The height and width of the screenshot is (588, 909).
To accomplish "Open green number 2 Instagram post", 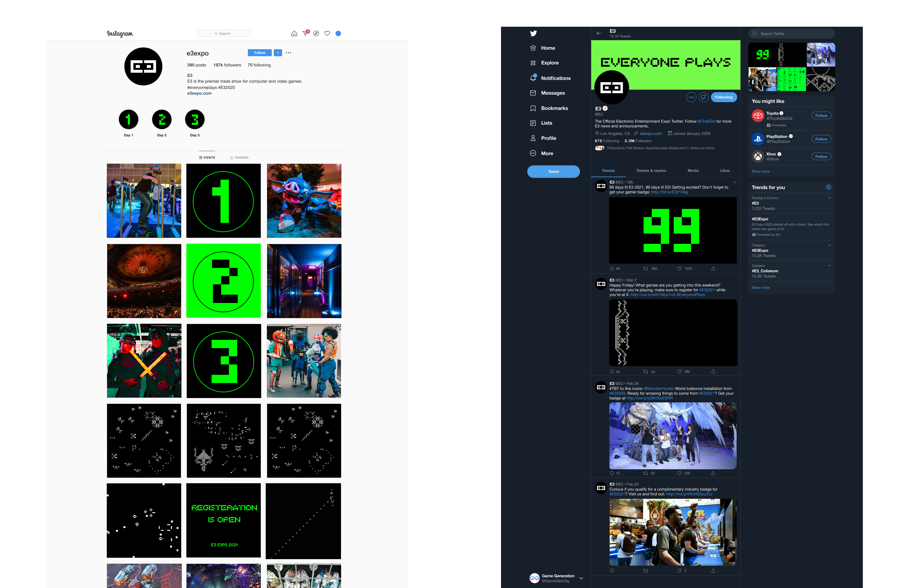I will click(x=224, y=281).
